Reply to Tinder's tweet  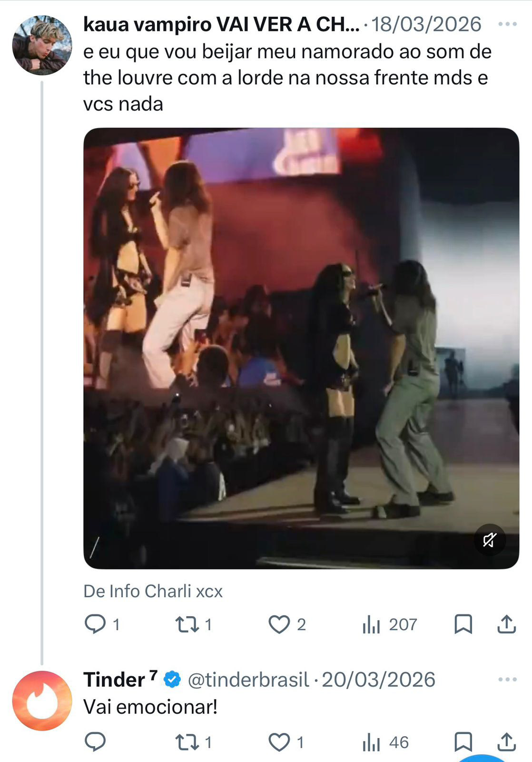[95, 742]
